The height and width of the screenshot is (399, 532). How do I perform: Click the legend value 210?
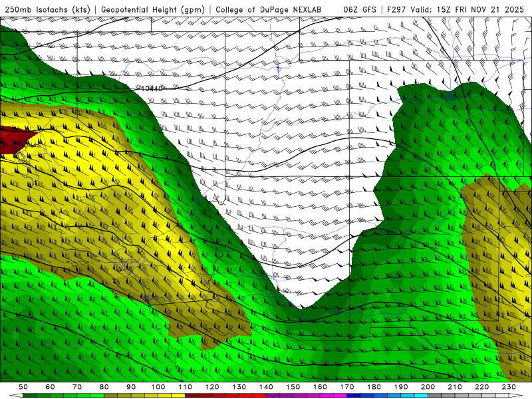point(455,387)
